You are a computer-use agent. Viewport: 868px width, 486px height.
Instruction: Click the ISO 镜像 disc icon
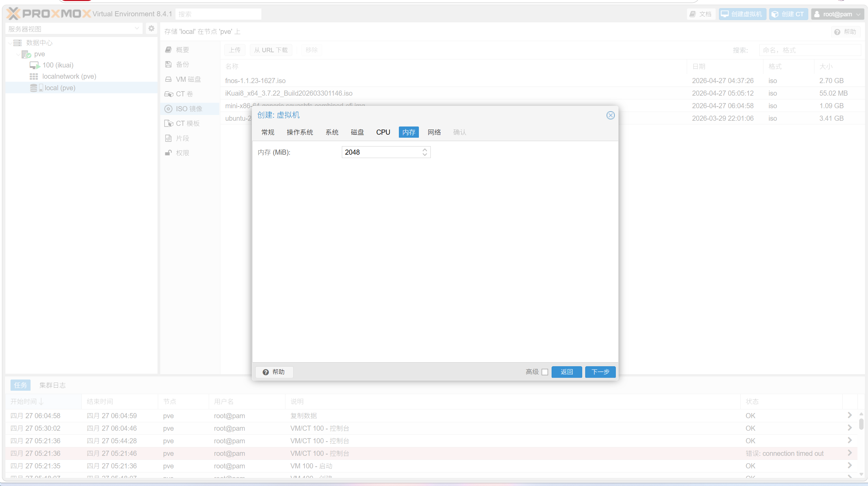pos(168,109)
